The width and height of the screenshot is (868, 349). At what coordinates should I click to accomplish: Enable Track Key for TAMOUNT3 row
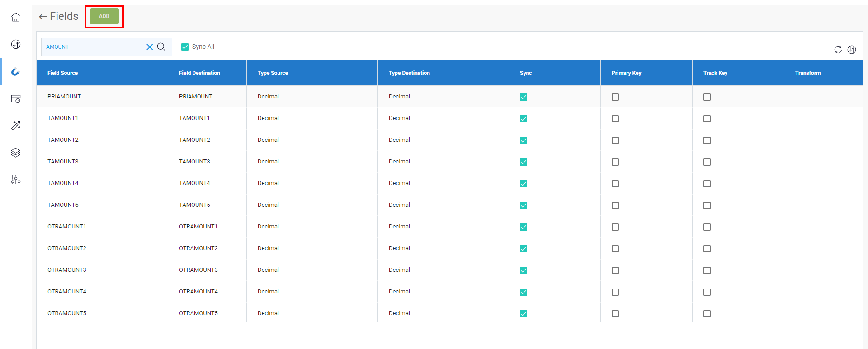(707, 162)
